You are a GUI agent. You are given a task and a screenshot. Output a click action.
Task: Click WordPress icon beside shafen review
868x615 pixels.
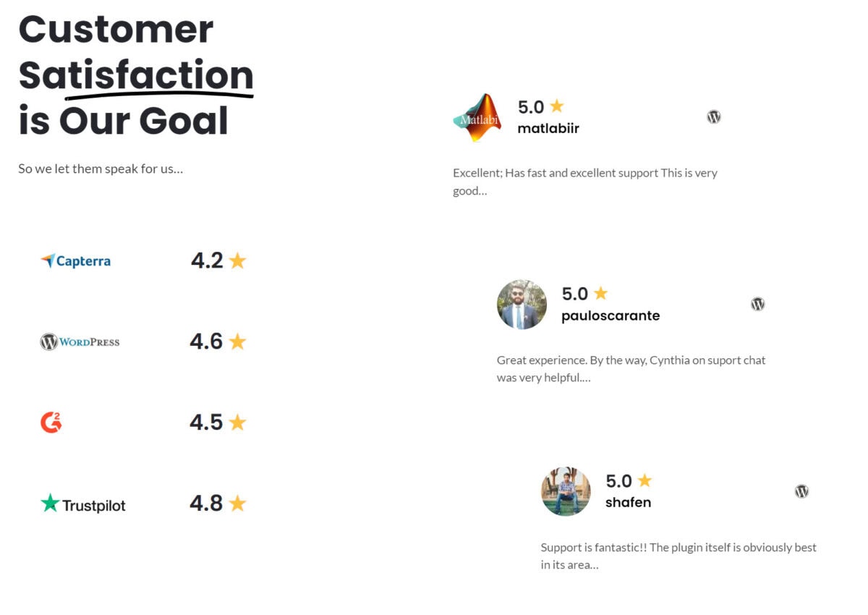point(801,491)
